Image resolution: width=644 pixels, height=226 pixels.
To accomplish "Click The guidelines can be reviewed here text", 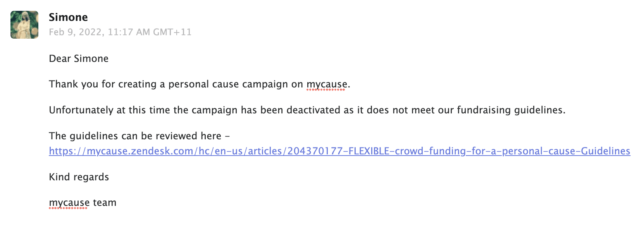I will coord(135,136).
